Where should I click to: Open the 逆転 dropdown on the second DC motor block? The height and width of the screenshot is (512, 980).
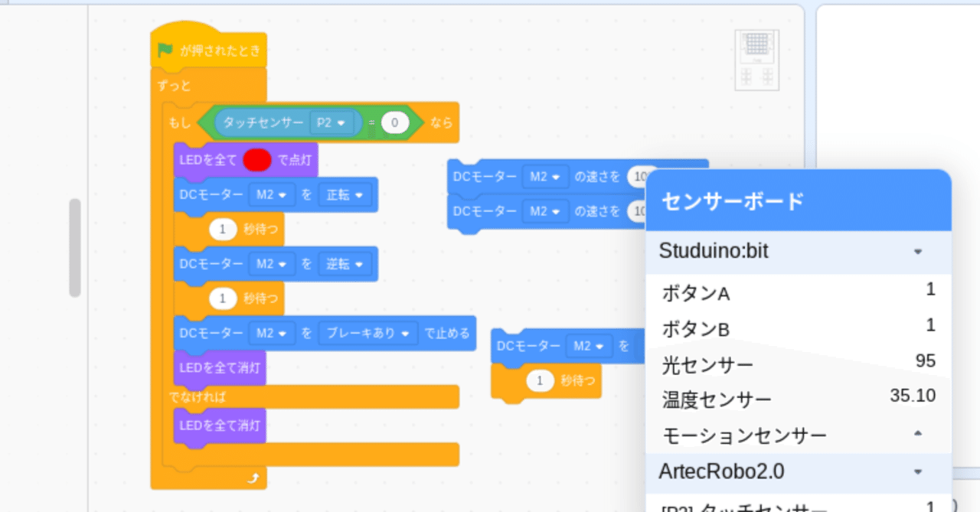click(x=345, y=264)
